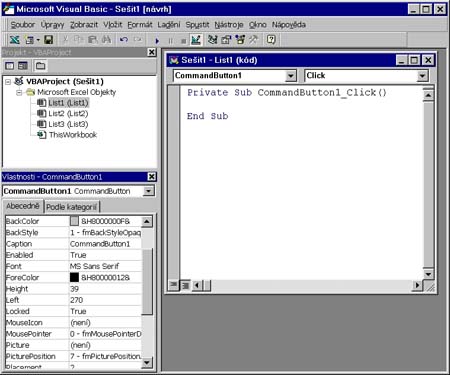This screenshot has width=450, height=375.
Task: Select the MousePointer property row
Action: coord(73,334)
